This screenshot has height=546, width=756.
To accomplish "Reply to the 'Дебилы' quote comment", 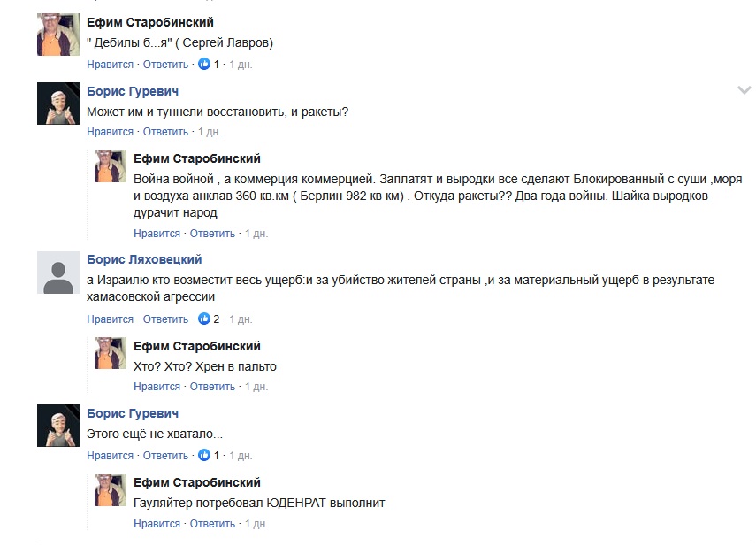I will click(165, 65).
